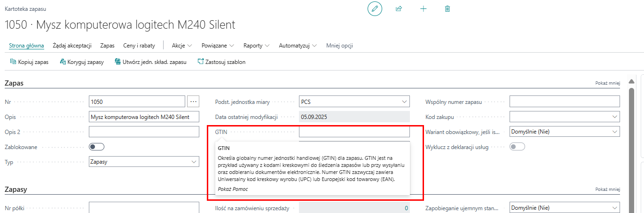
Task: Open the Zapas menu tab
Action: (107, 46)
